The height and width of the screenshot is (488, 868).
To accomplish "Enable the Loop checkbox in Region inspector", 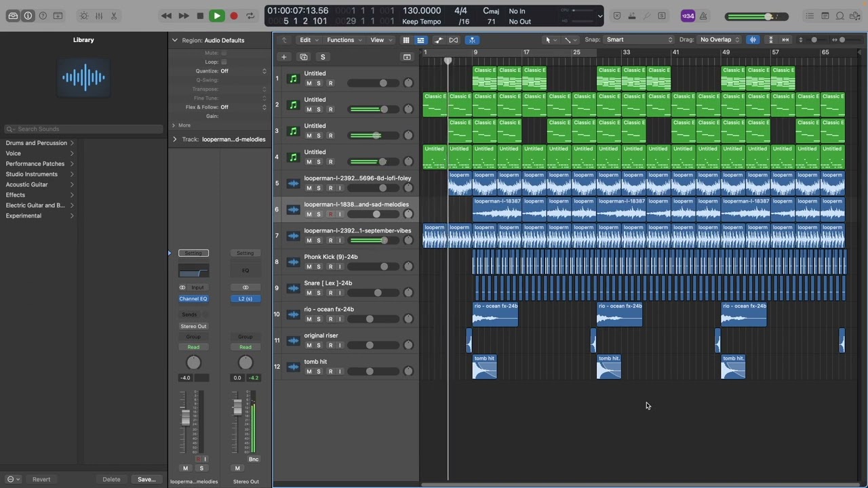I will pos(224,62).
